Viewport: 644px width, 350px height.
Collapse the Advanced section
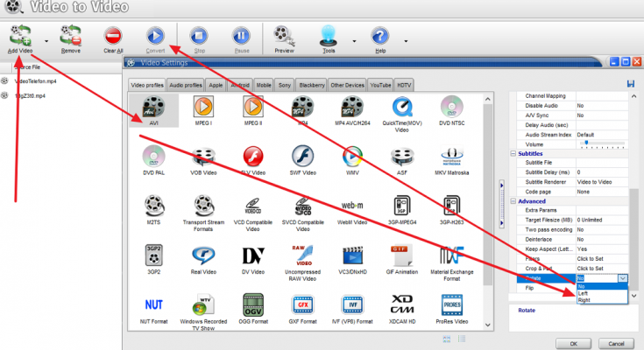click(x=513, y=201)
